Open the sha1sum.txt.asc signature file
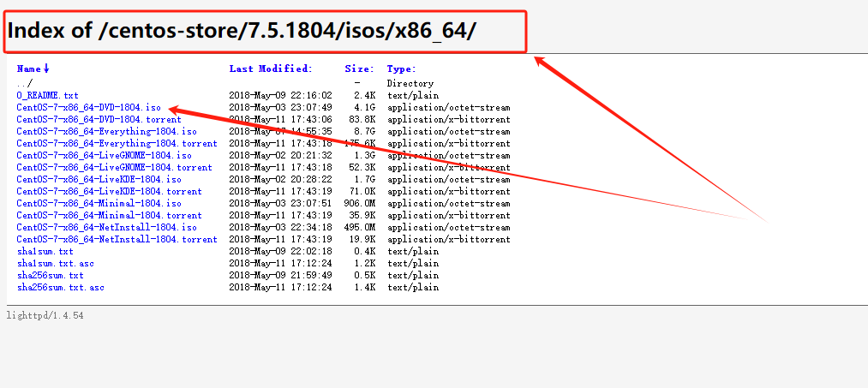868x388 pixels. click(56, 264)
